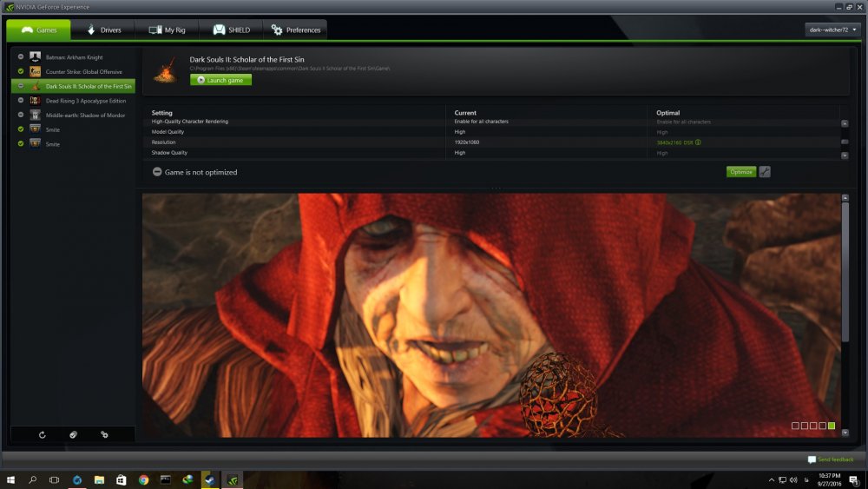The image size is (868, 489).
Task: Click the screenshot pane vertical scrollbar thumb
Action: 845,271
